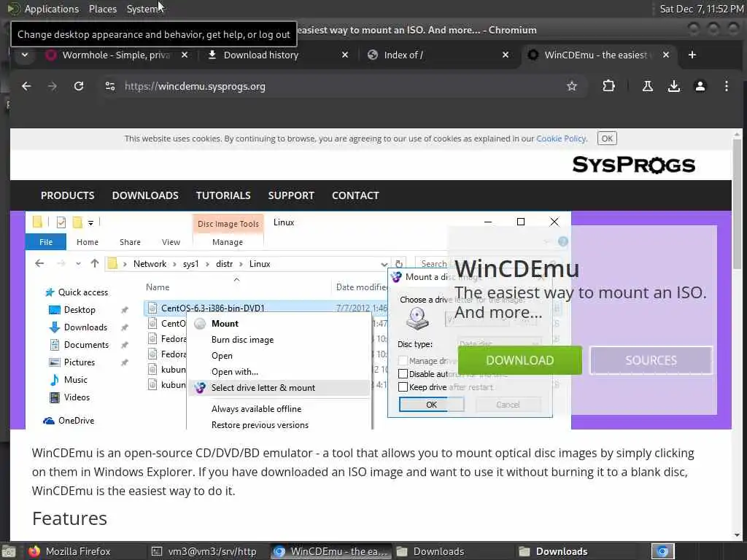Click the SysProgs logo
The width and height of the screenshot is (747, 560).
pos(634,165)
